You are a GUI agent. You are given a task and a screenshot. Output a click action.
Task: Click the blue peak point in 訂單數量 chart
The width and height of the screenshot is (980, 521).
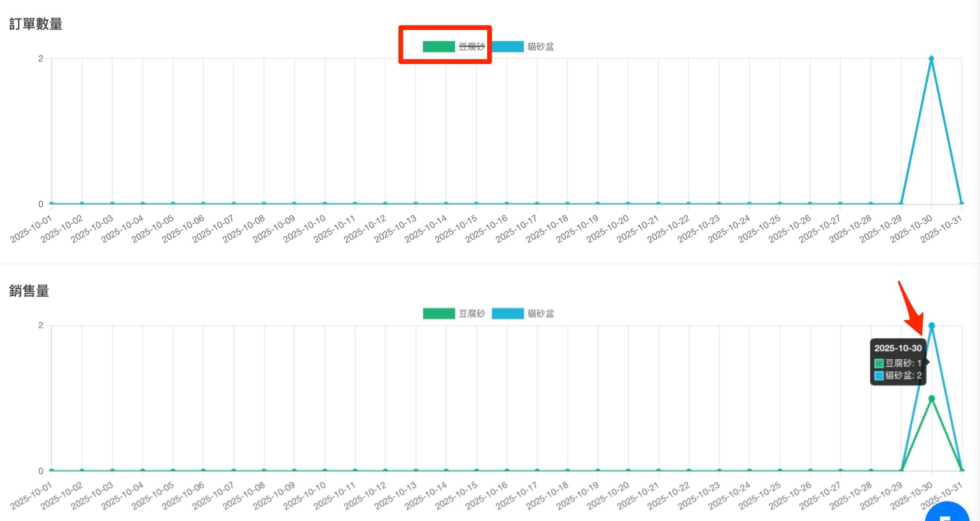point(931,59)
